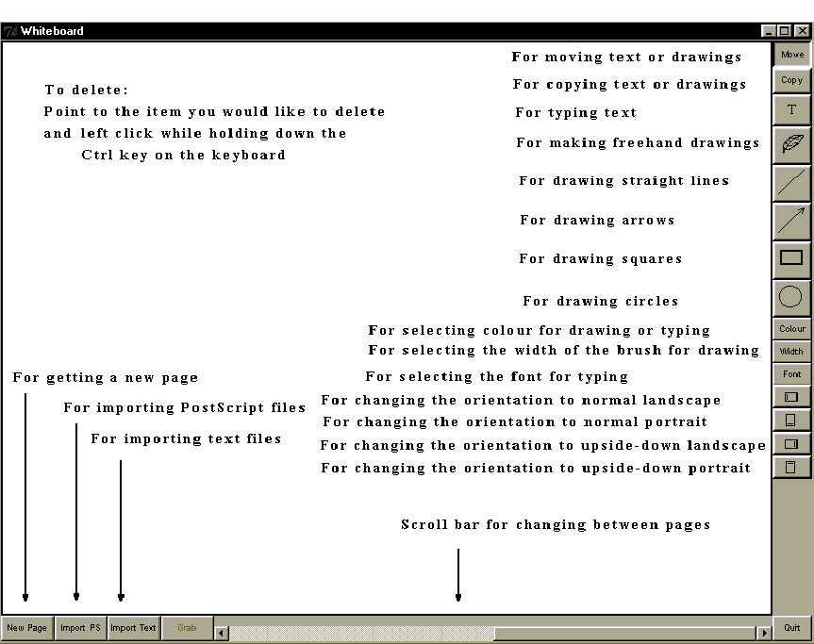Viewport: 814px width, 644px height.
Task: Click the Import PS button
Action: [80, 628]
